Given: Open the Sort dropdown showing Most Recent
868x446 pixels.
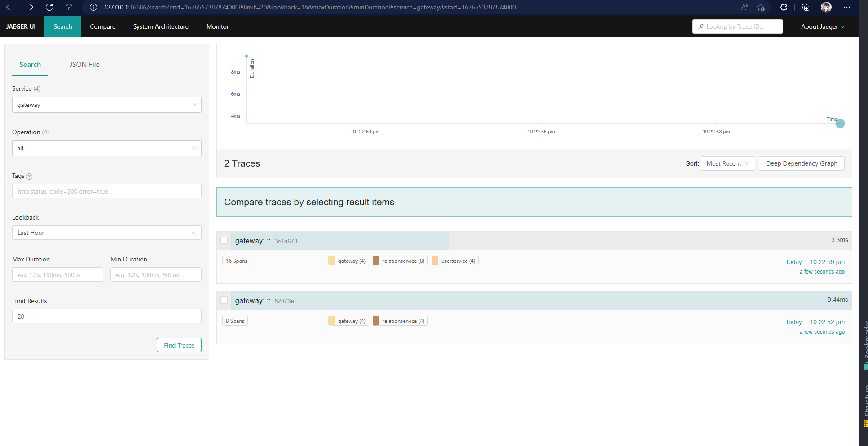Looking at the screenshot, I should (x=728, y=163).
